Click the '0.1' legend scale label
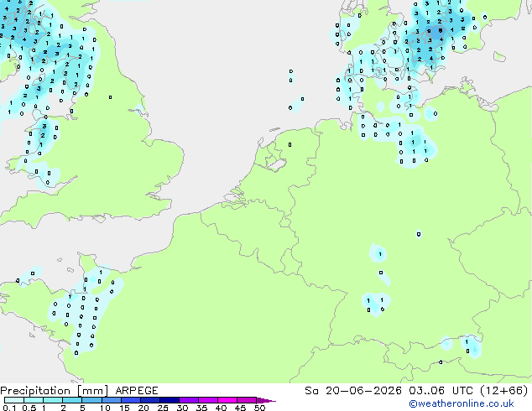This screenshot has height=411, width=532. pyautogui.click(x=9, y=408)
